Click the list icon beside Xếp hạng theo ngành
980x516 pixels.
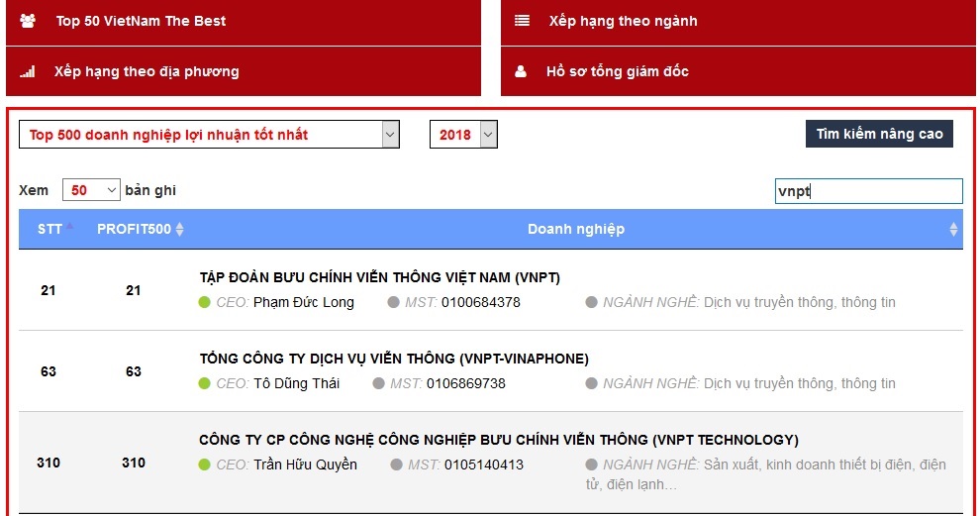(523, 21)
